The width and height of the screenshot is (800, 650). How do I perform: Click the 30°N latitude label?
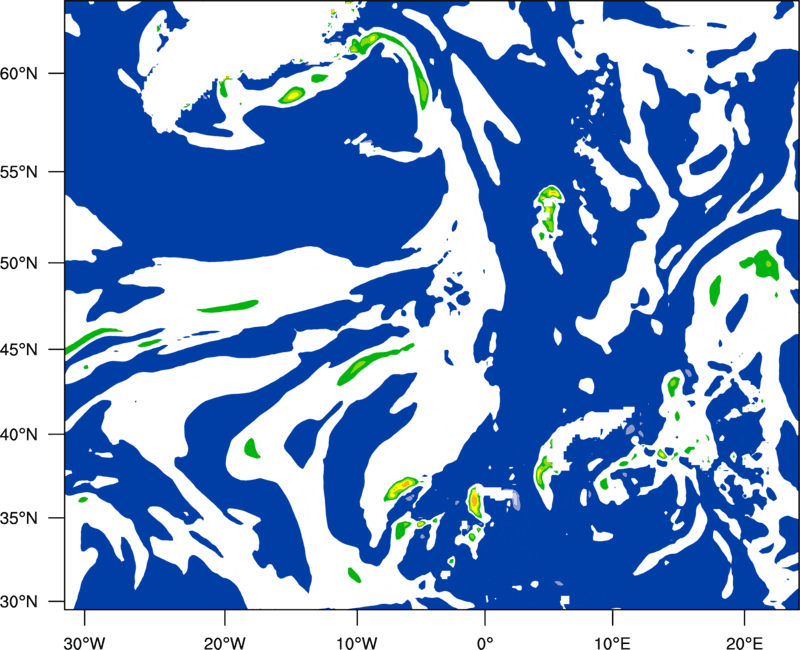[x=19, y=602]
